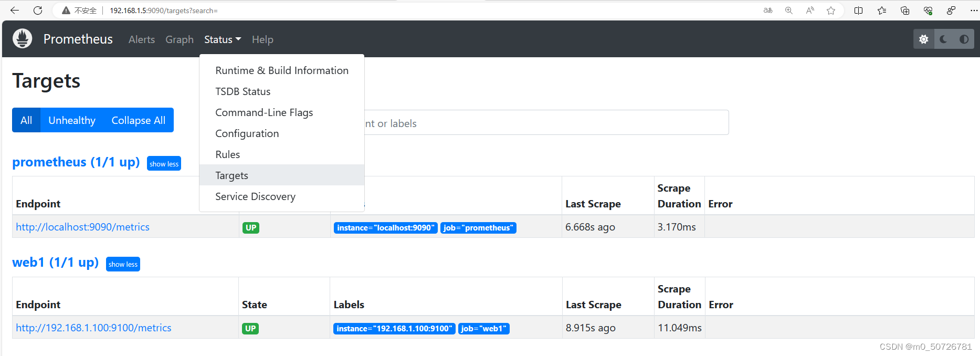The image size is (980, 356).
Task: Click the browser address bar URL
Action: 164,11
